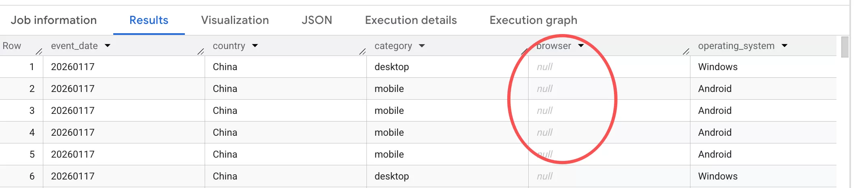Click the browser column resize handle
Viewport: 868px width, 188px height.
click(x=686, y=51)
